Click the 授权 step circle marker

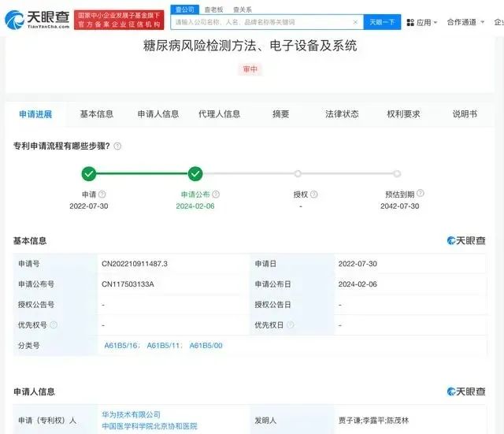point(298,174)
